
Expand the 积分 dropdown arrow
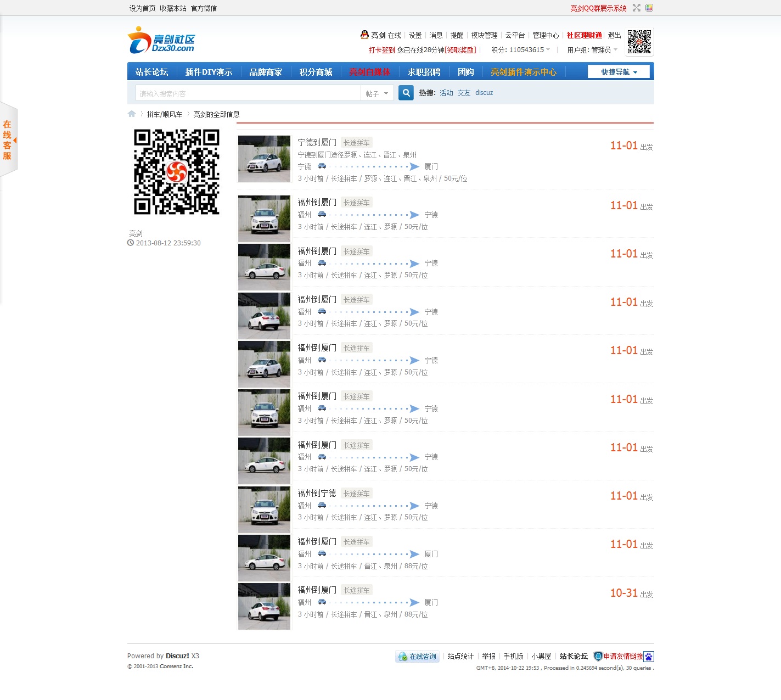[548, 49]
